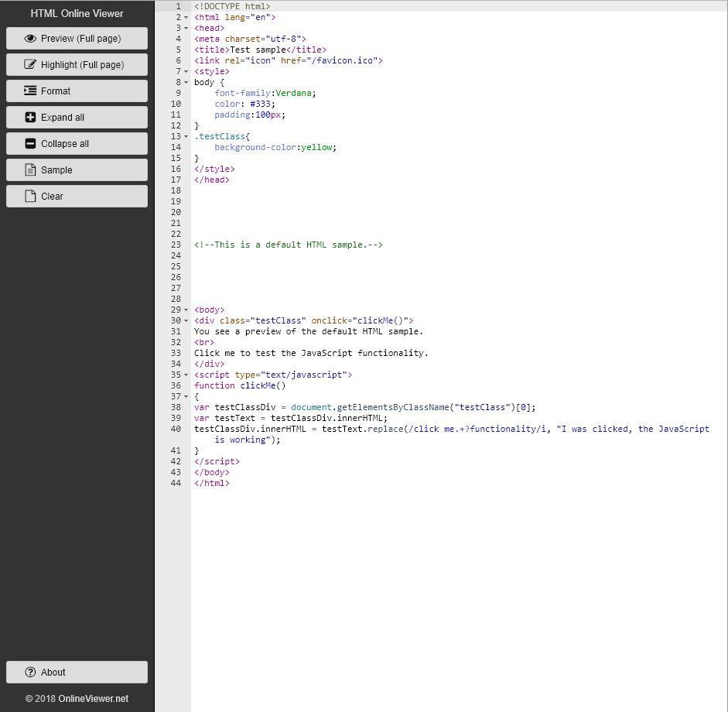Click line number 23 in the gutter
This screenshot has width=728, height=712.
(x=176, y=245)
